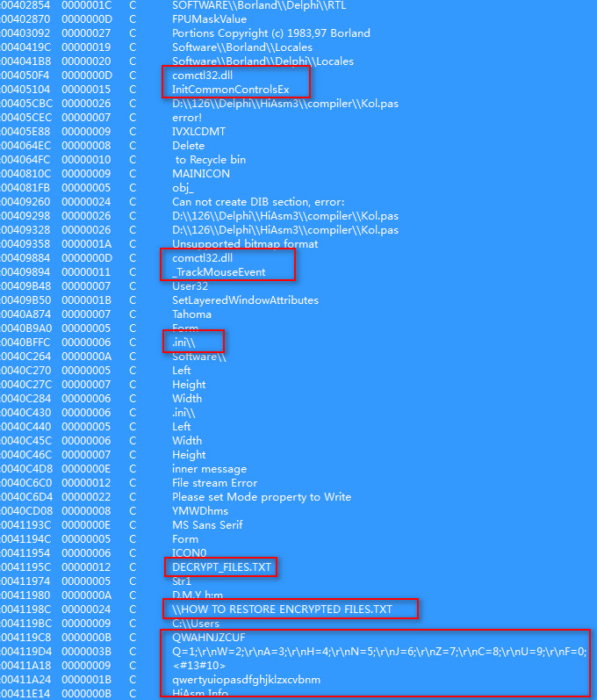Select the SetLayeredWindowAttributes string

pyautogui.click(x=245, y=300)
